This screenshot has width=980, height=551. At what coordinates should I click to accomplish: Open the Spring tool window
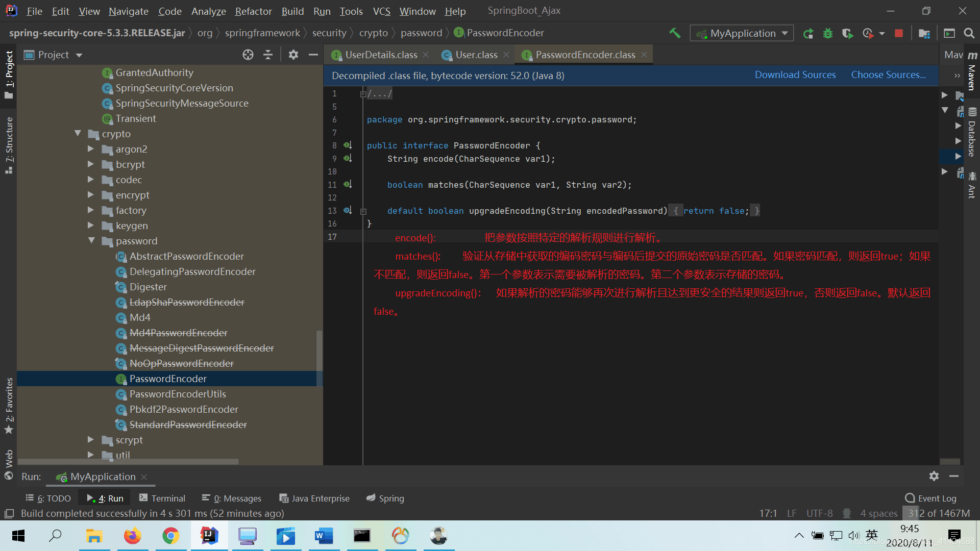[x=385, y=498]
